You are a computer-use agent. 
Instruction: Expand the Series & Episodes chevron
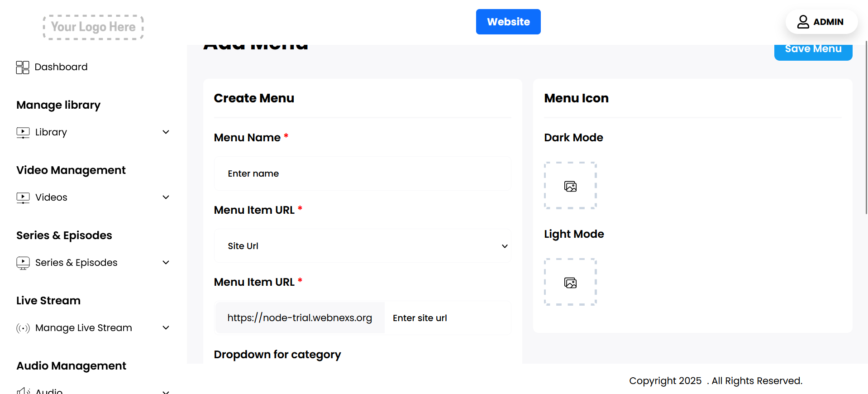pos(166,263)
